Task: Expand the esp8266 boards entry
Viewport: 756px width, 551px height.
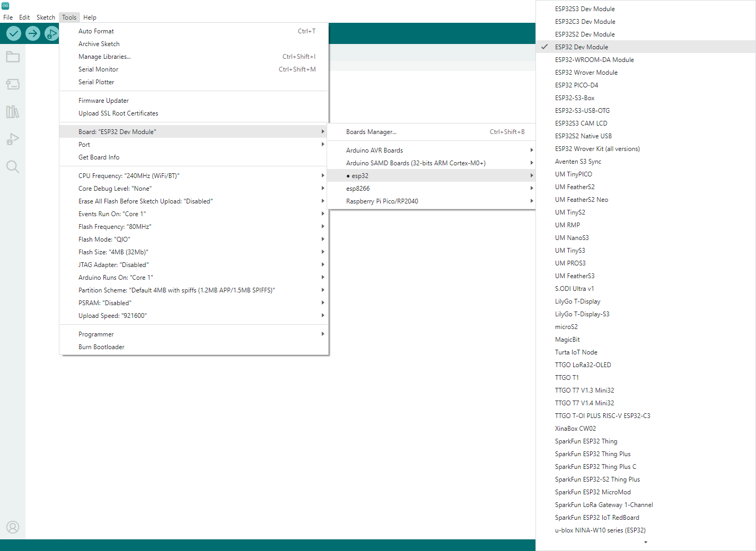Action: (x=431, y=189)
